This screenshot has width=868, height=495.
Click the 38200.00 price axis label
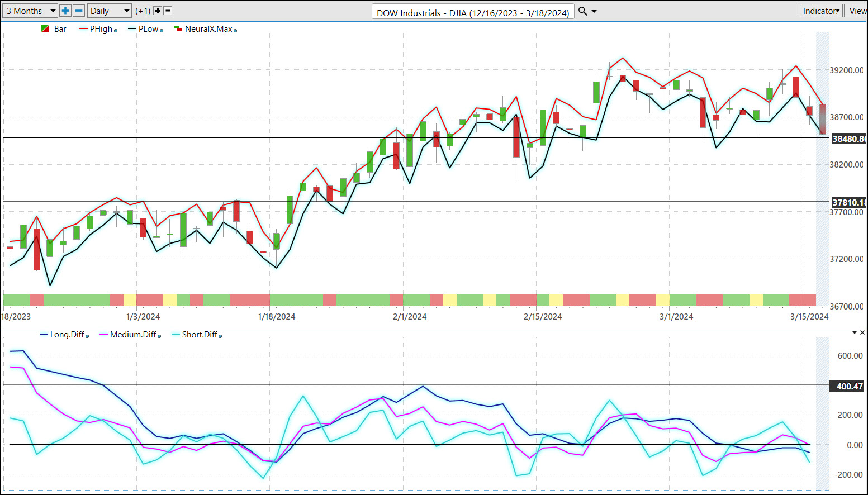tap(847, 165)
